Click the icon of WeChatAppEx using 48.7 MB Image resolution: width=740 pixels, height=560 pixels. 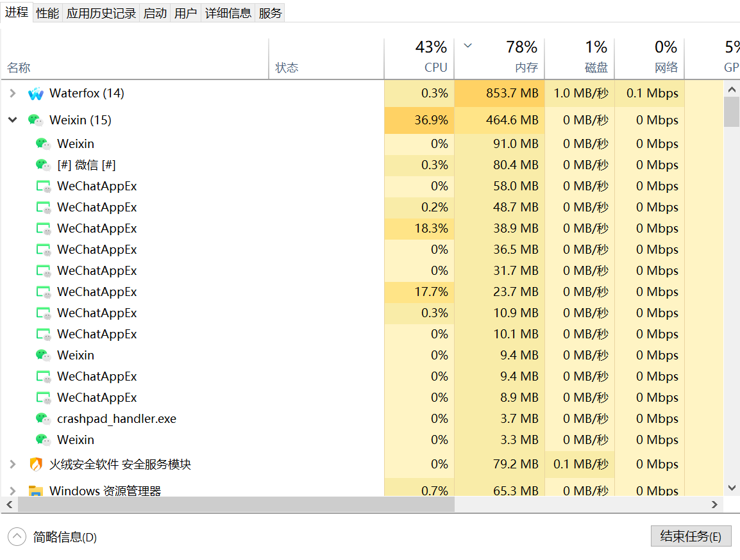(x=44, y=208)
